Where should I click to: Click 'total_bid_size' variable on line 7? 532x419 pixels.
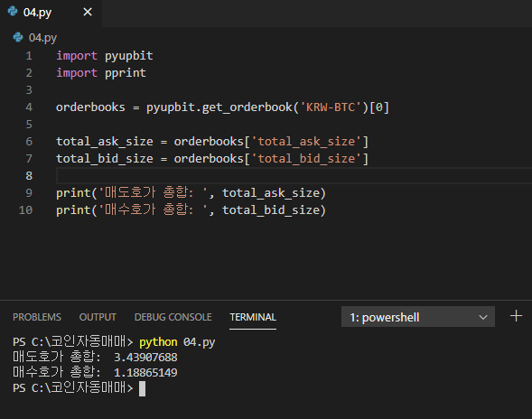coord(105,159)
